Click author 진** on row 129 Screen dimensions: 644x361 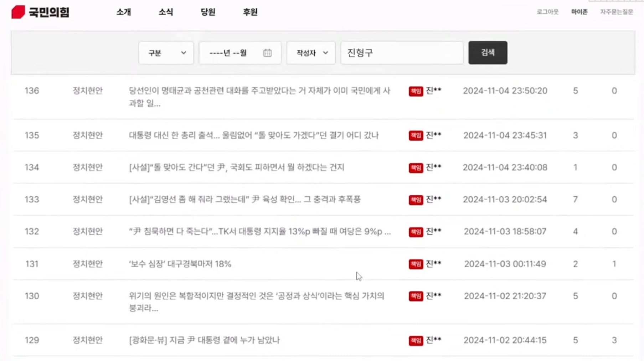coord(434,340)
